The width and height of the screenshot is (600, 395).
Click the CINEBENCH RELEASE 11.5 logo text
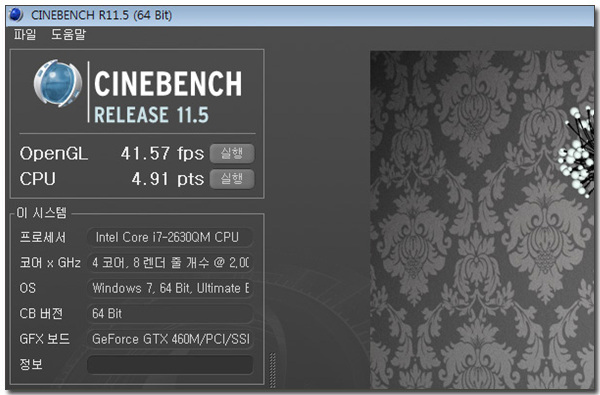pos(168,97)
